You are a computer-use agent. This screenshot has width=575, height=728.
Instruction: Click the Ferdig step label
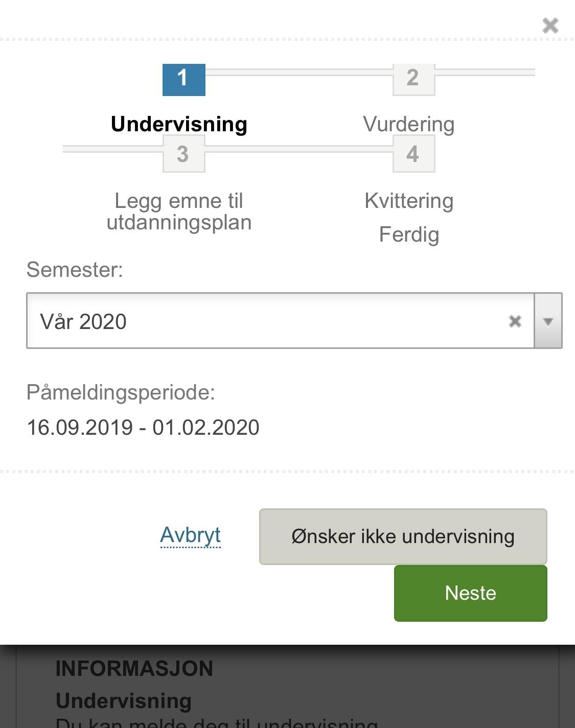pos(409,234)
